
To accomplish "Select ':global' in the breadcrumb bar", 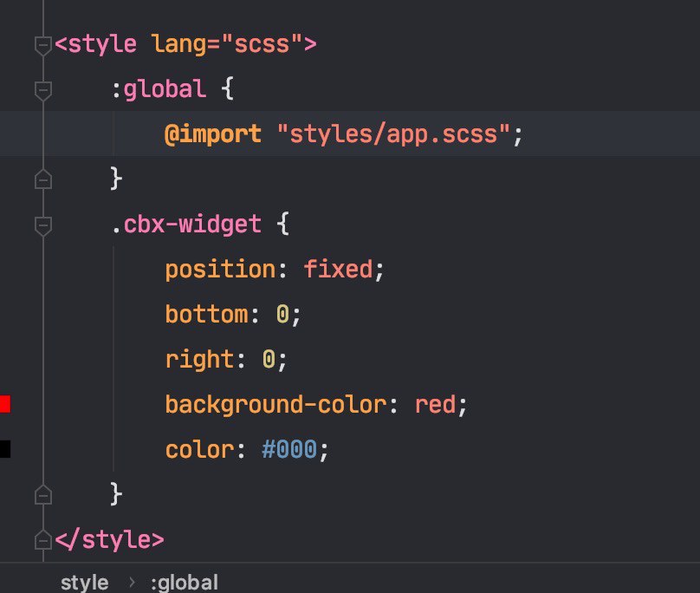I will click(185, 583).
